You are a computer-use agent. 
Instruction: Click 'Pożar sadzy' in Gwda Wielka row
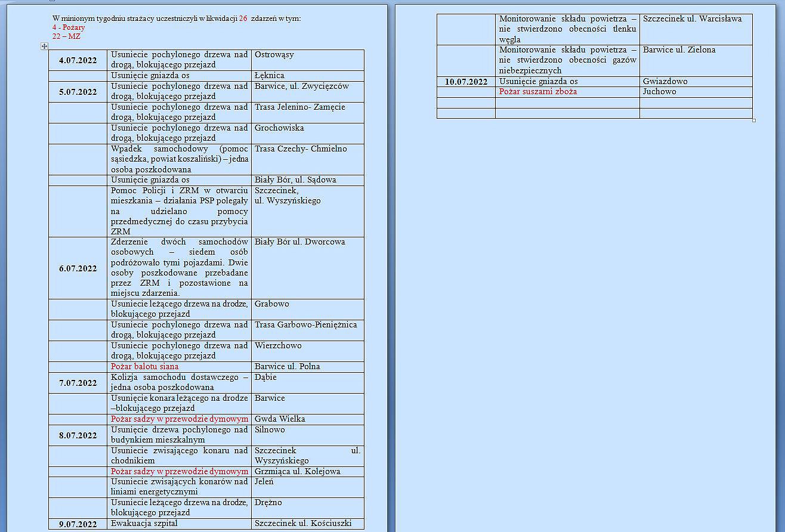[x=180, y=419]
